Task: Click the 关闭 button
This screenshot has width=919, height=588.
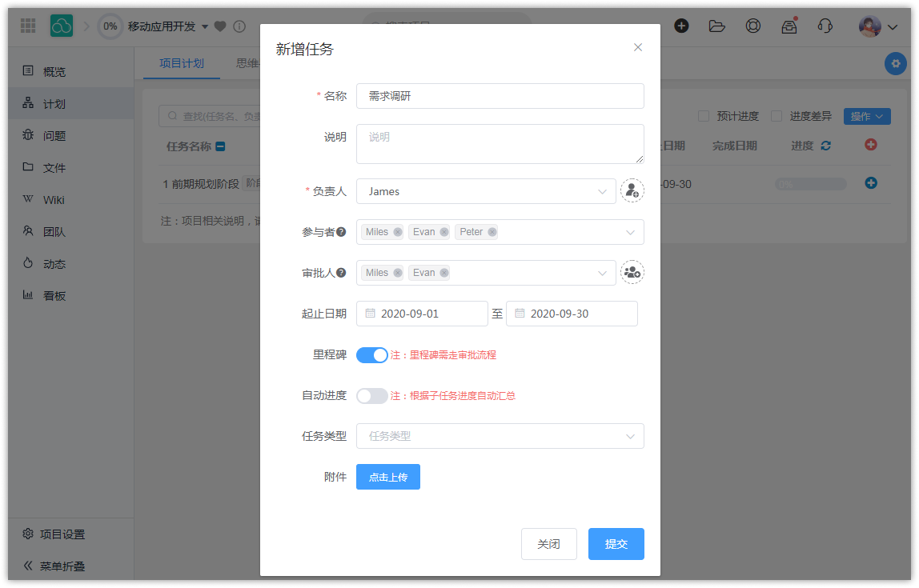Action: click(x=548, y=544)
